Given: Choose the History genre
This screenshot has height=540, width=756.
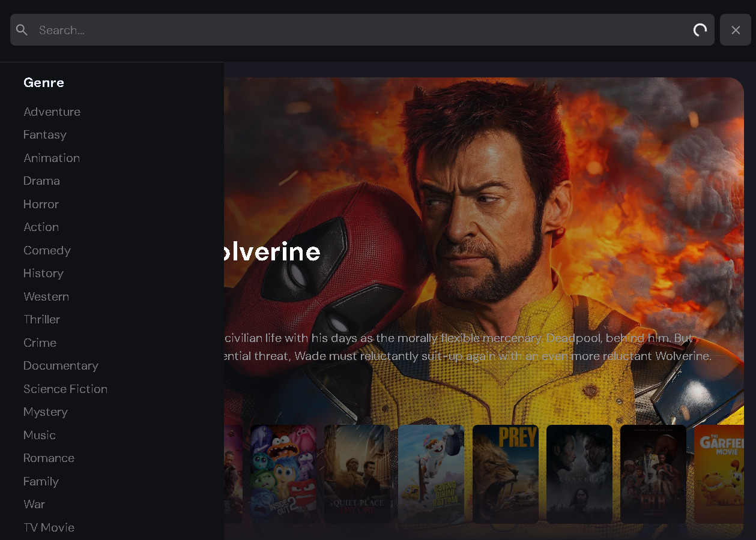Looking at the screenshot, I should [x=43, y=274].
